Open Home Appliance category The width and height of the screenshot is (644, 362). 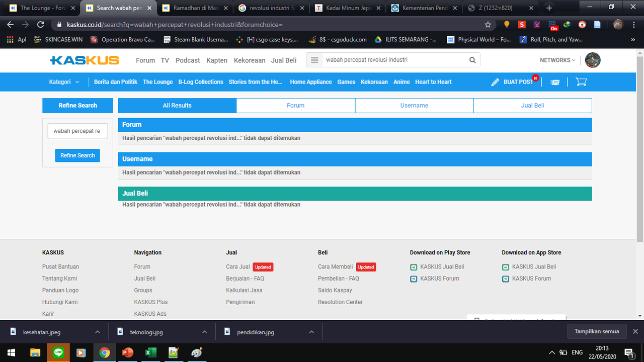point(311,82)
